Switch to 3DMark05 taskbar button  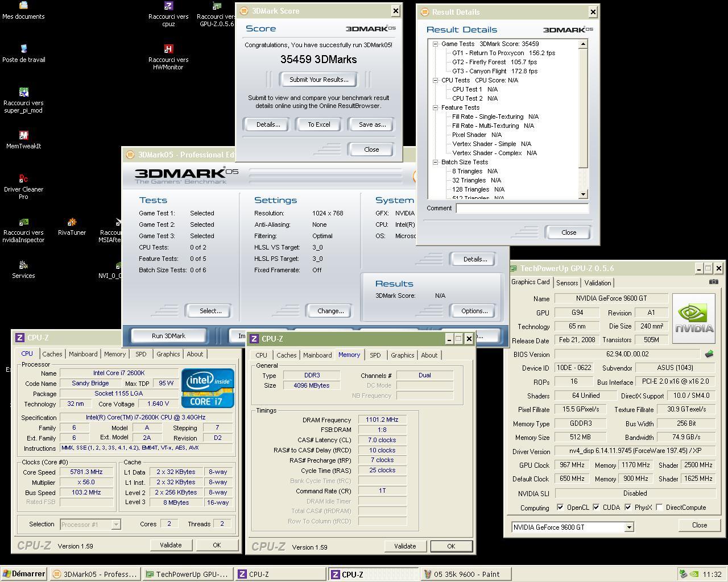pyautogui.click(x=95, y=574)
